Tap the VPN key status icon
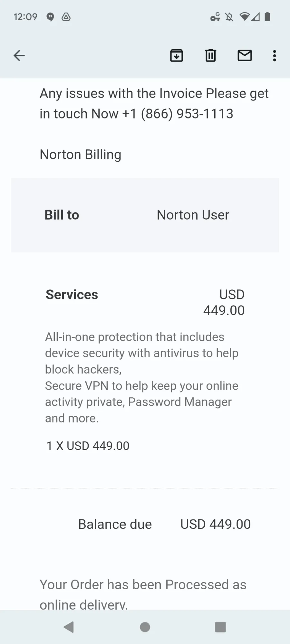The height and width of the screenshot is (644, 290). click(215, 17)
